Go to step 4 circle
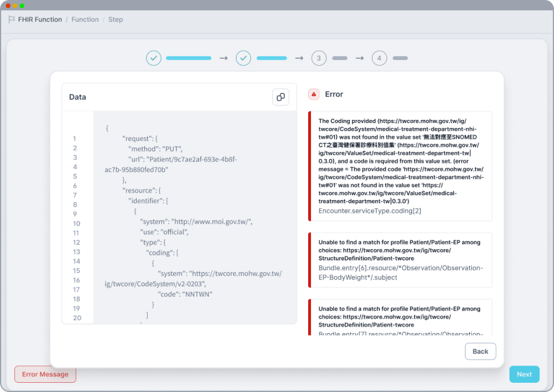Image resolution: width=554 pixels, height=392 pixels. (379, 58)
